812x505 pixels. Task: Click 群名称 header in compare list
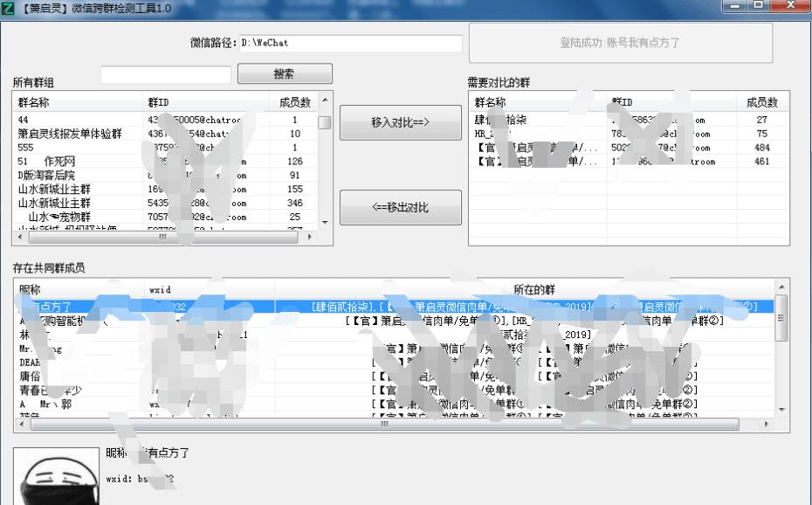pos(538,102)
